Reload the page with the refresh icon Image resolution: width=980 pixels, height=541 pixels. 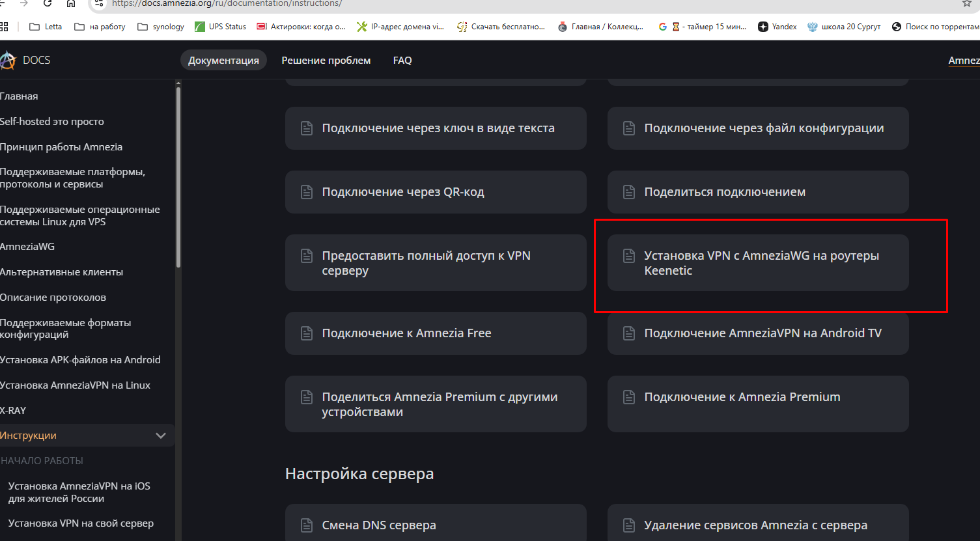pos(48,3)
